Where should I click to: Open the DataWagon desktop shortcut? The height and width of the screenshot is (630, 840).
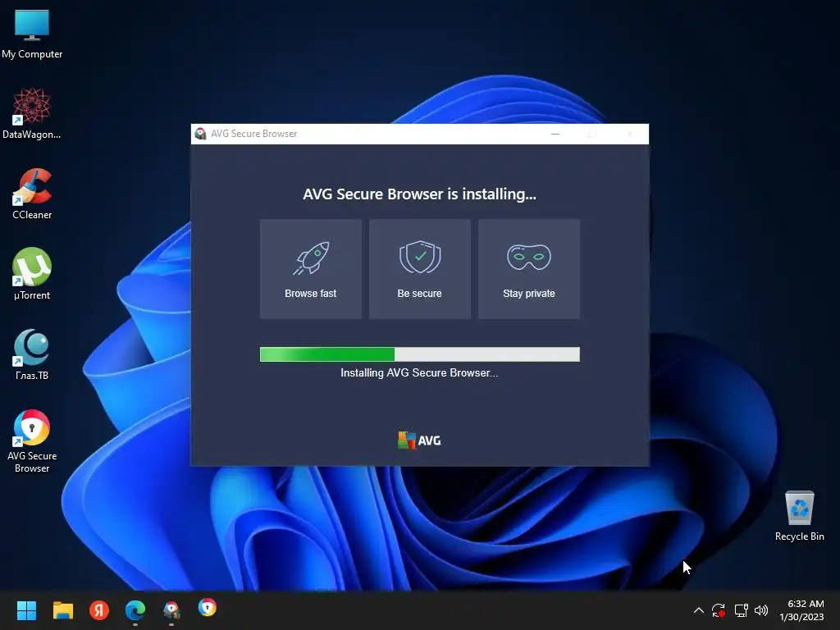tap(32, 113)
